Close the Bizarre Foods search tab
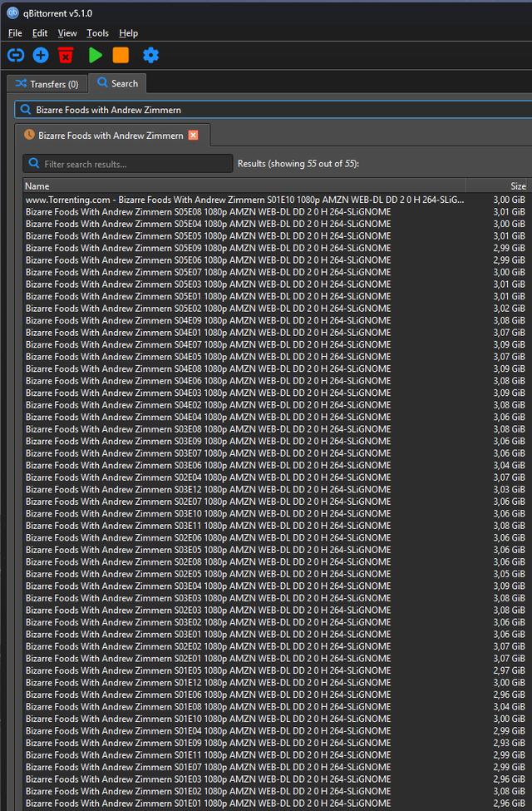The height and width of the screenshot is (811, 532). (194, 135)
